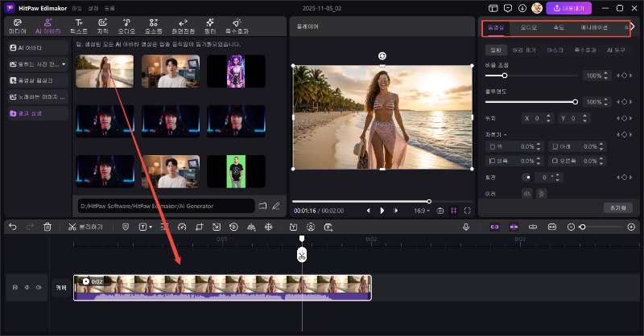Screen dimensions: 644x336
Task: Click the 초기화 reset button
Action: (x=617, y=207)
